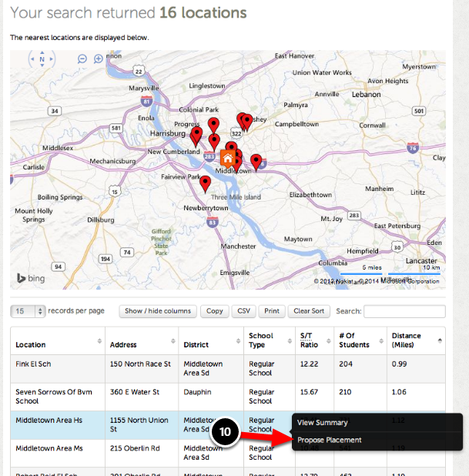Click Lebanon label on the map

[366, 95]
